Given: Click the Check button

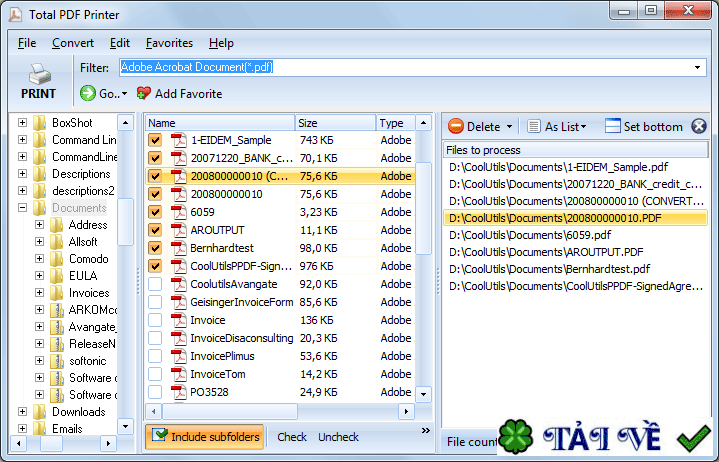Looking at the screenshot, I should 292,437.
